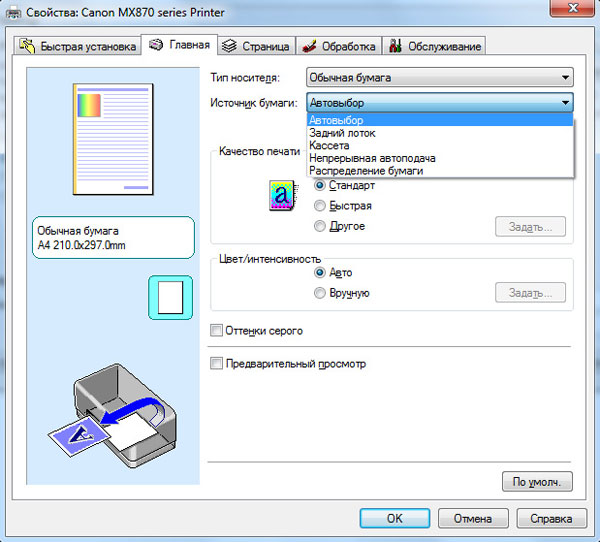This screenshot has height=542, width=600.
Task: Click the page preview thumbnail
Action: 113,139
